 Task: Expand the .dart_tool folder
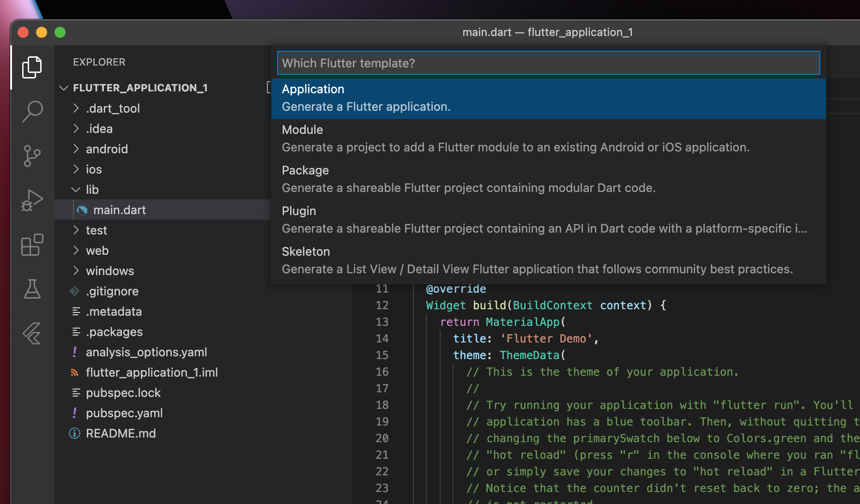click(x=76, y=108)
